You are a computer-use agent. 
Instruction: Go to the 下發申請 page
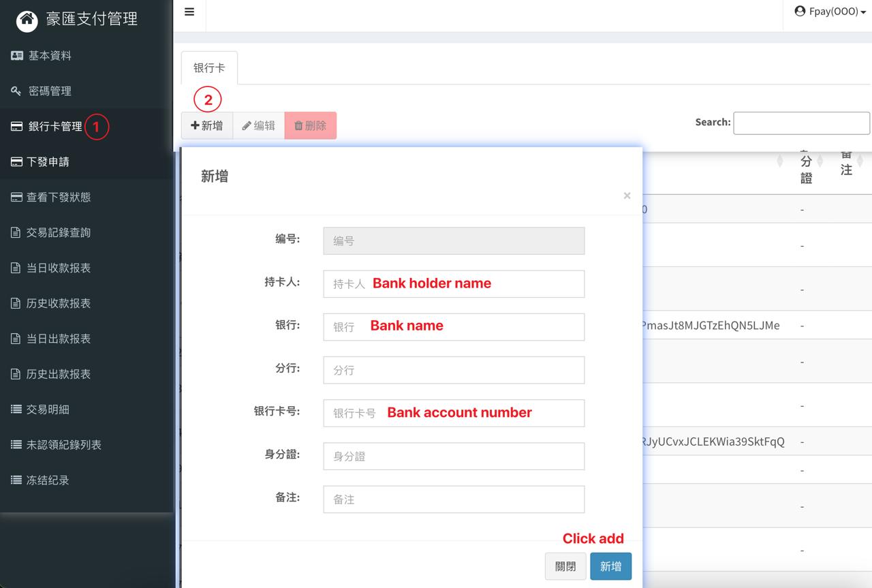pos(48,162)
